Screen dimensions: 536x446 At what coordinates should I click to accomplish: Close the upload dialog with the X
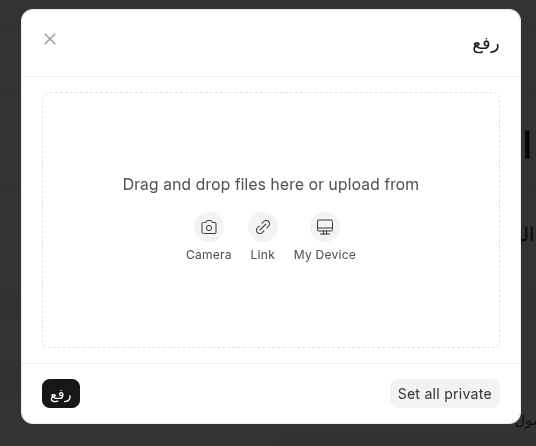pos(50,39)
